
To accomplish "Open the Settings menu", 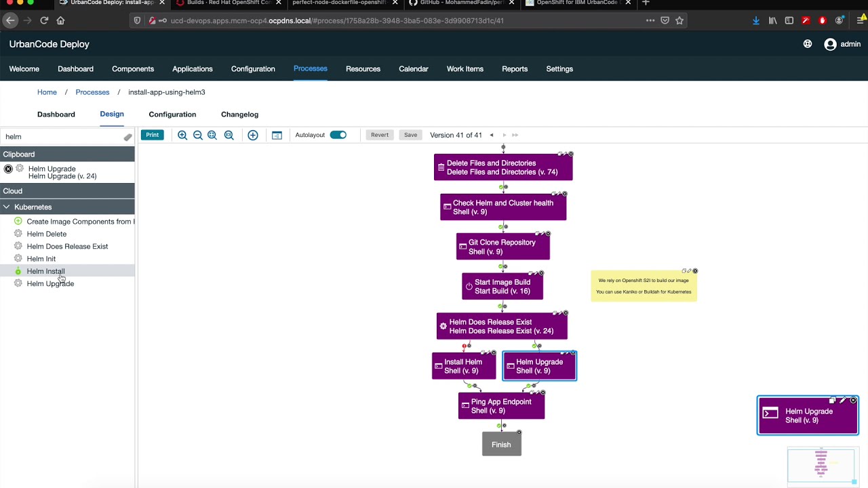I will 559,68.
